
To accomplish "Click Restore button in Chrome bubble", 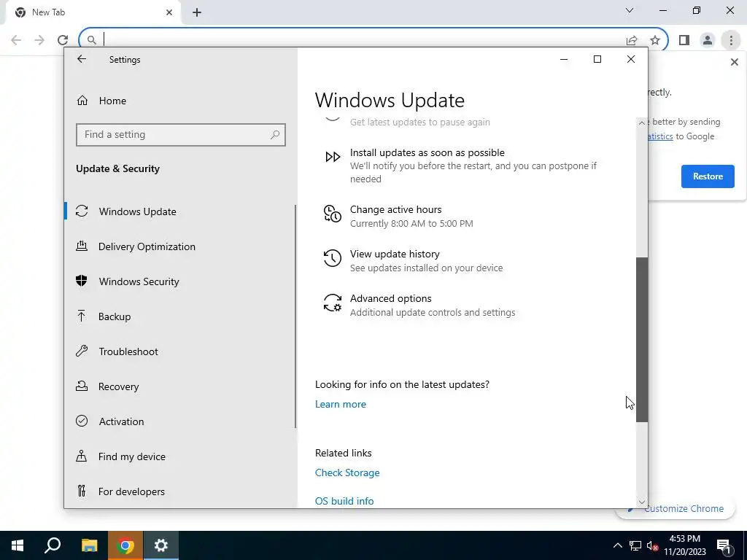I will (x=708, y=176).
